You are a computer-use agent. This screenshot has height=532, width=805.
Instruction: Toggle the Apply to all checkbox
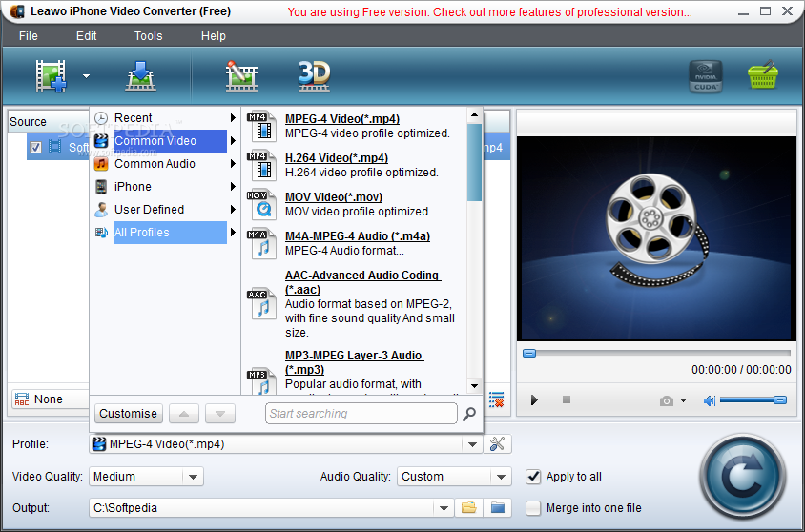pos(533,477)
